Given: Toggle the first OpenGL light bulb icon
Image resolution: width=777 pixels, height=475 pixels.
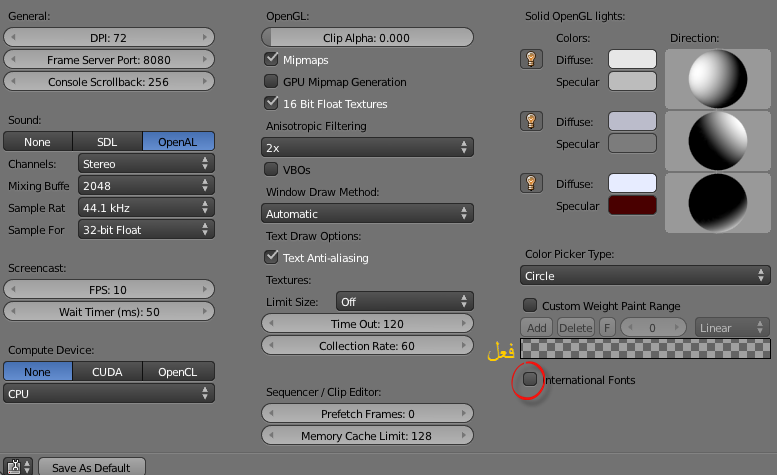Looking at the screenshot, I should point(531,59).
